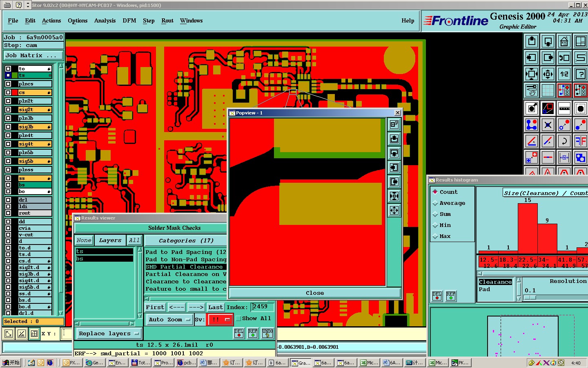Click the First result button
Screen dimensions: 588x368
click(x=155, y=307)
